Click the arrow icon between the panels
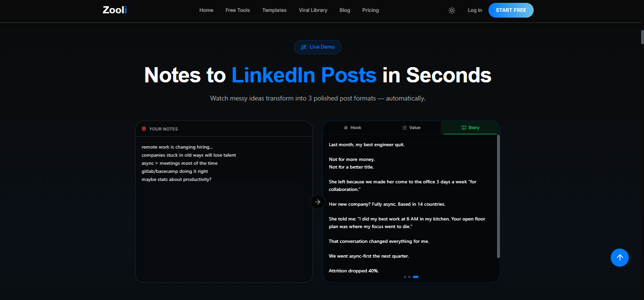 (x=318, y=202)
